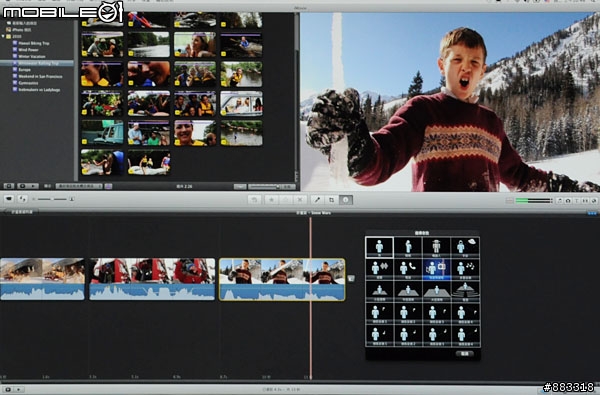Click the clip action menu beside snowball clip
Viewport: 600px width, 395px height.
point(351,279)
